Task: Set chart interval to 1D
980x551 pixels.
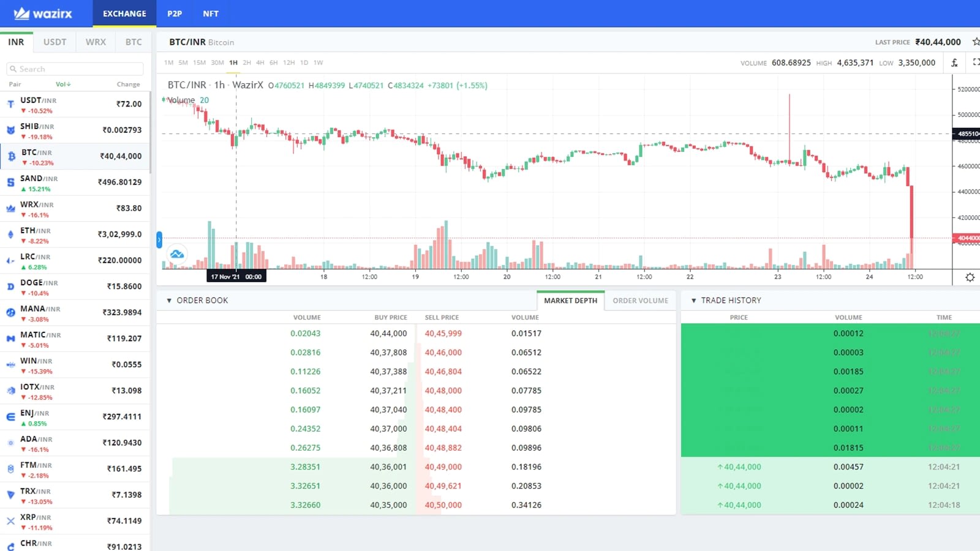Action: click(x=304, y=62)
